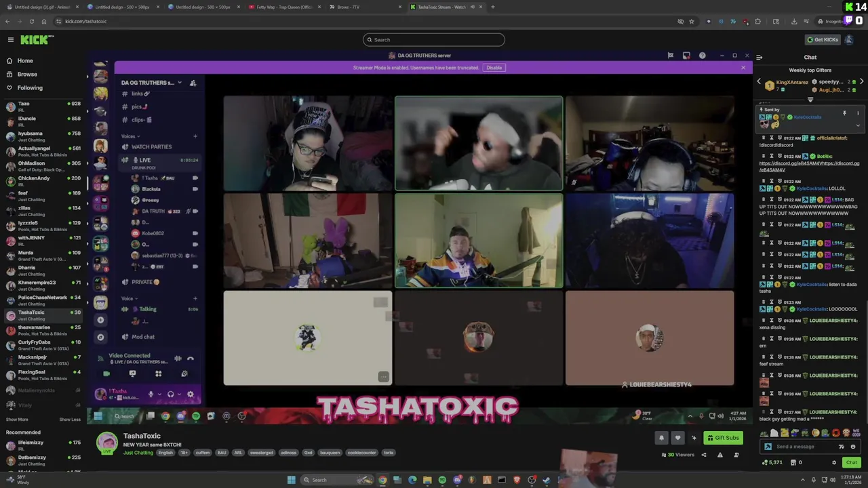Click KyleCocktails name in pinned message
The height and width of the screenshot is (488, 868).
(x=807, y=117)
